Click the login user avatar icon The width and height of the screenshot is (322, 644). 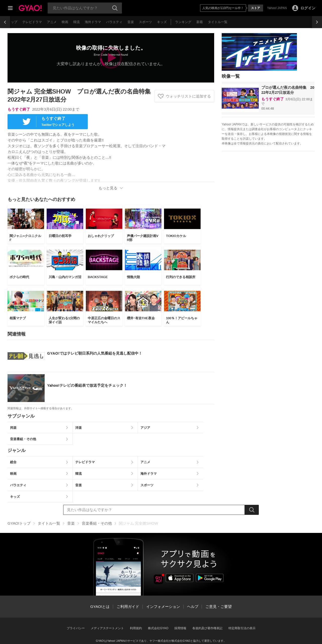[x=295, y=8]
